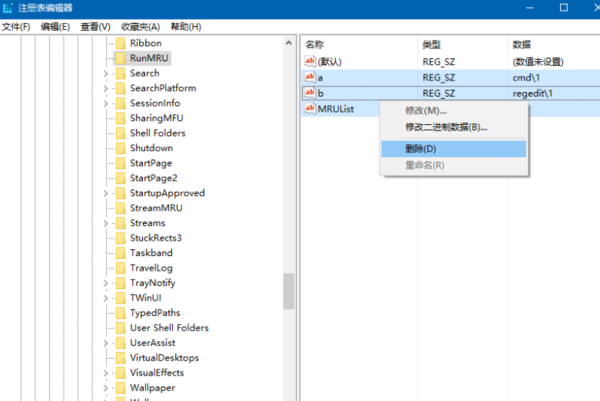The width and height of the screenshot is (600, 401).
Task: Expand the VirtualDesktops key arrow
Action: click(106, 357)
